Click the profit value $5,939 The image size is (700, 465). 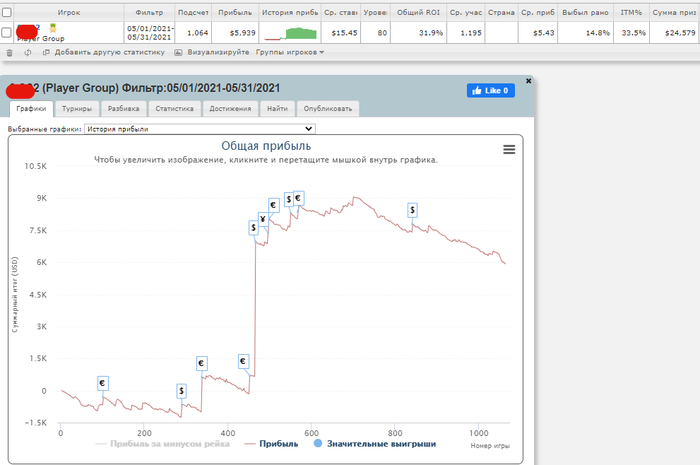[x=243, y=33]
